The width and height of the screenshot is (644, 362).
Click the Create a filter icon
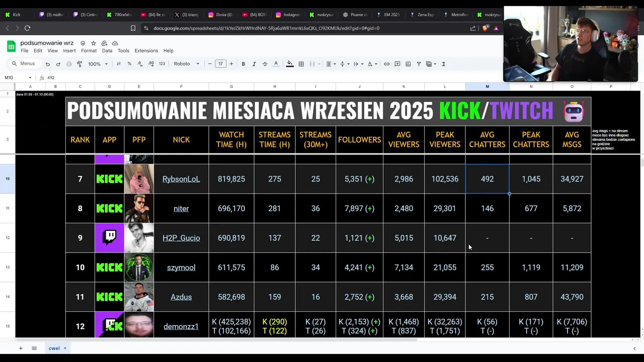point(419,64)
